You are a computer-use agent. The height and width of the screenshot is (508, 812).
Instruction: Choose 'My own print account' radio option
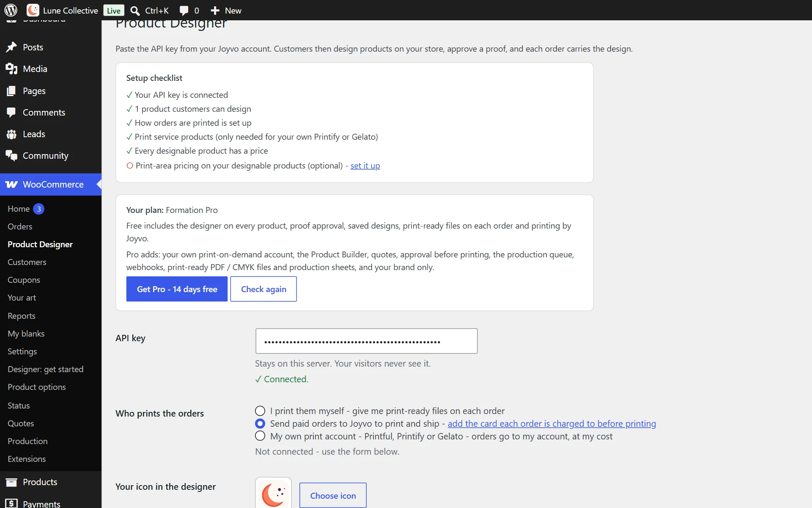(260, 436)
